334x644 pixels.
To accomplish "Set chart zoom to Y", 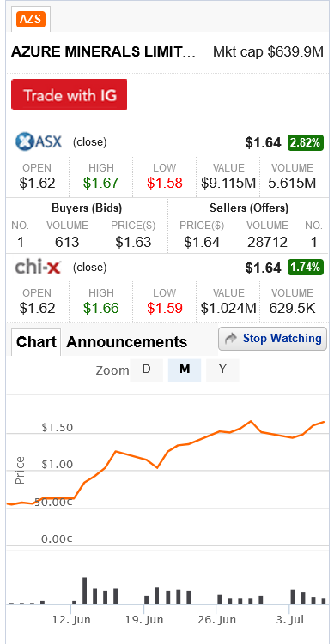I will pyautogui.click(x=222, y=370).
